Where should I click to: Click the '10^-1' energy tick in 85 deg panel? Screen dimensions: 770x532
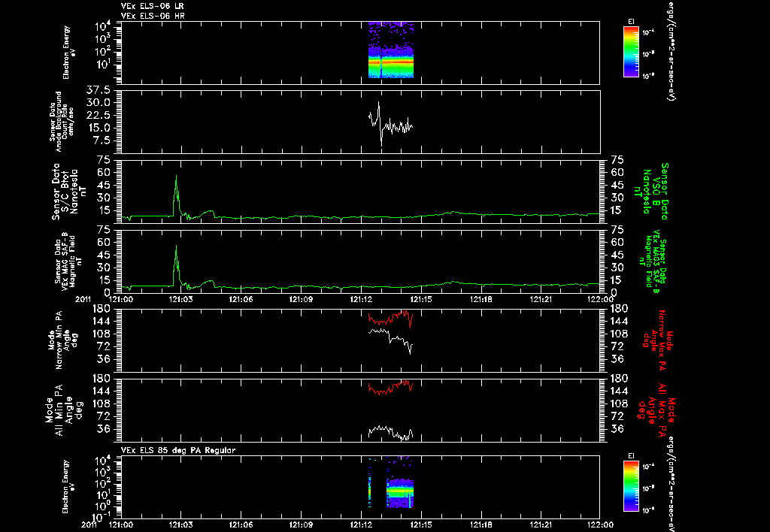click(101, 516)
